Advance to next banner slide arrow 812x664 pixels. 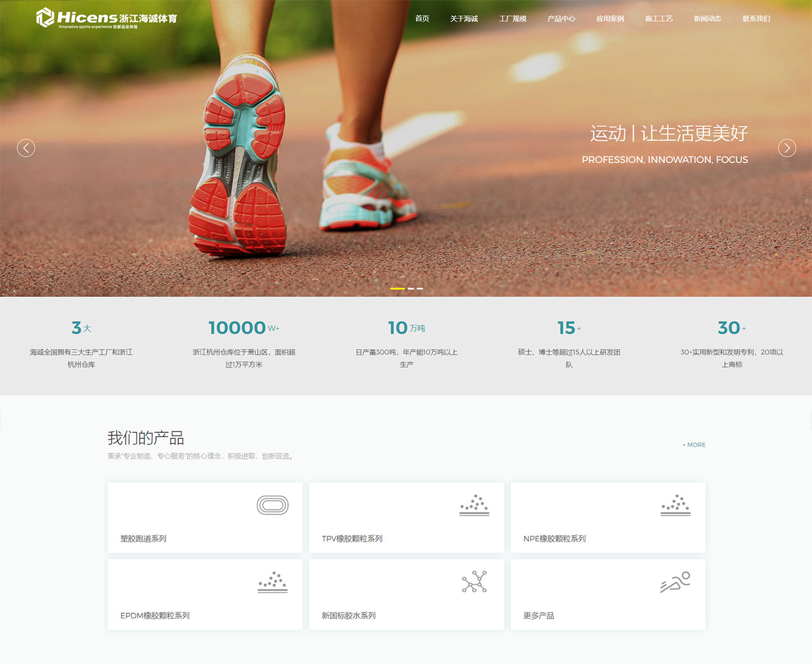pos(787,148)
